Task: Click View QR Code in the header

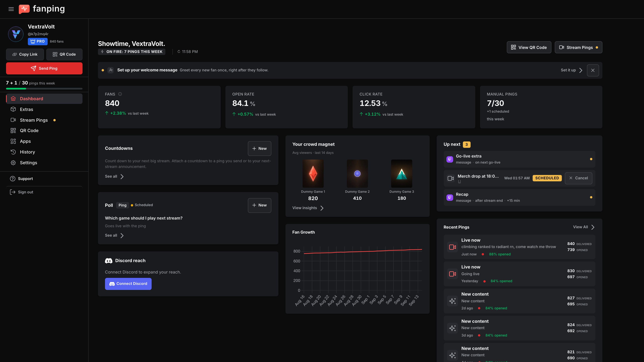Action: coord(529,47)
